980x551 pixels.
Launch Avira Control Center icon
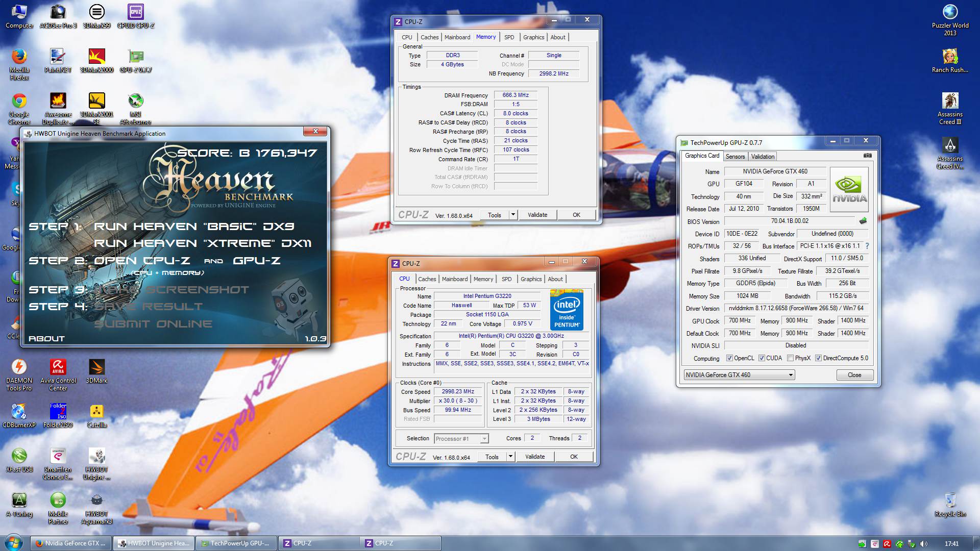(x=58, y=375)
